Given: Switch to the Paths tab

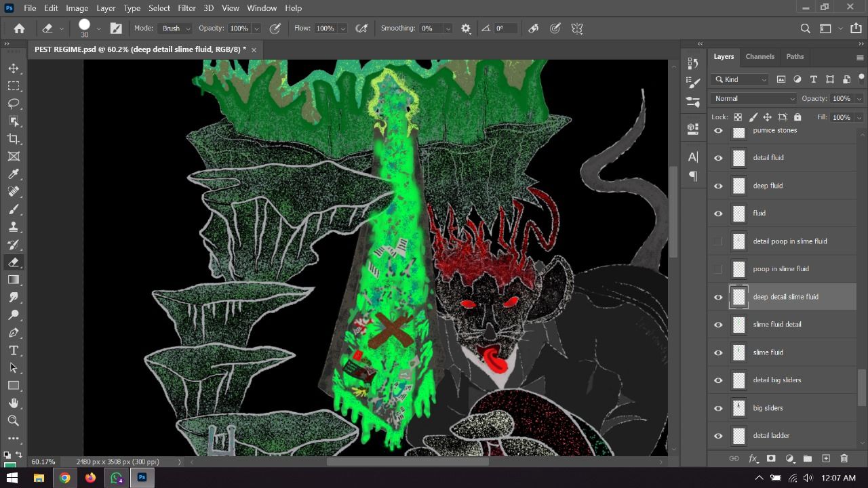Looking at the screenshot, I should coord(795,56).
